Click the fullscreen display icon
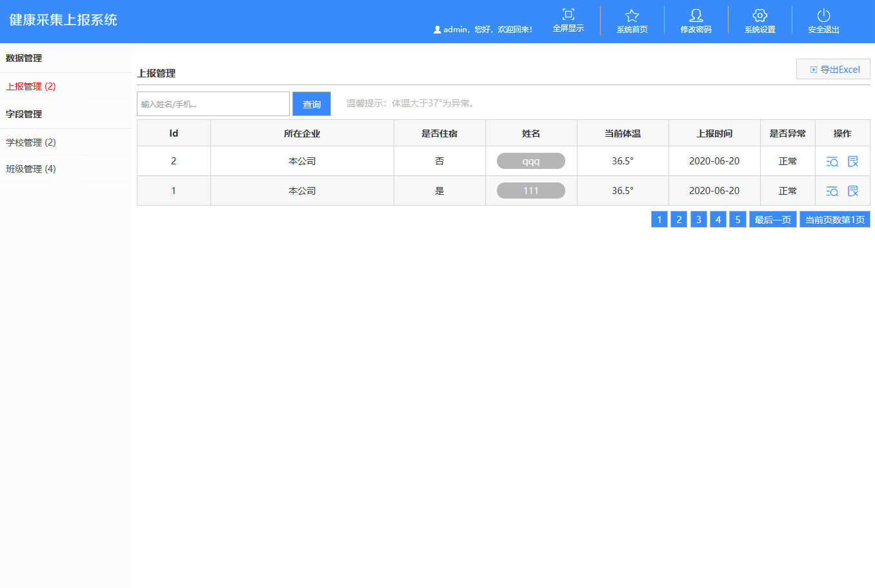 click(x=568, y=15)
